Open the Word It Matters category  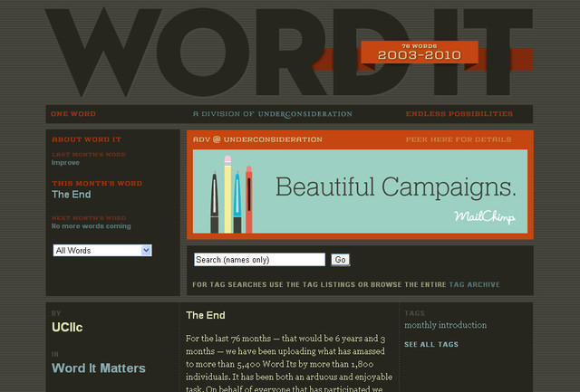[98, 368]
